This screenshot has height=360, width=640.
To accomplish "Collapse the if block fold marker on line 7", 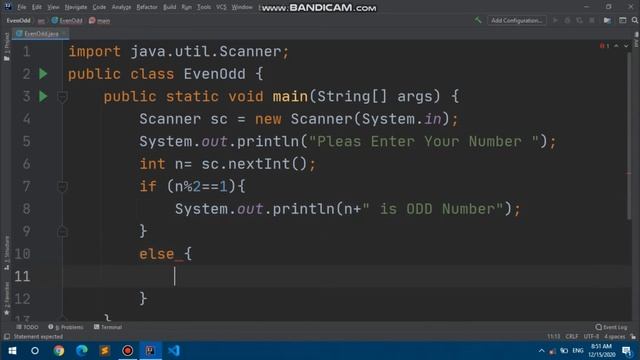I will click(62, 187).
